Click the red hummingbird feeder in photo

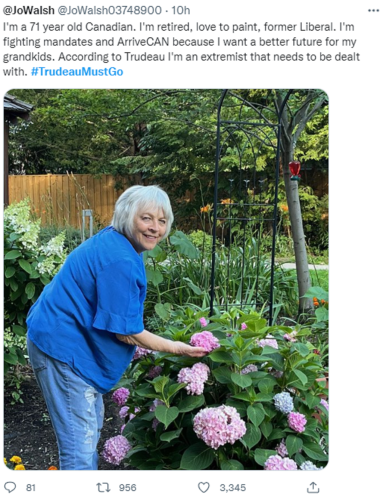(x=295, y=170)
